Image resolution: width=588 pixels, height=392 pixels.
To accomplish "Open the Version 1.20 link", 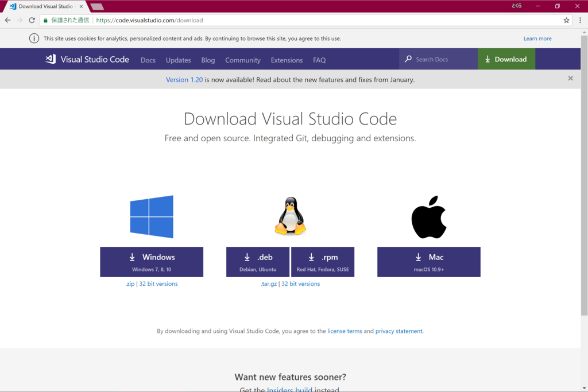I will pyautogui.click(x=184, y=79).
